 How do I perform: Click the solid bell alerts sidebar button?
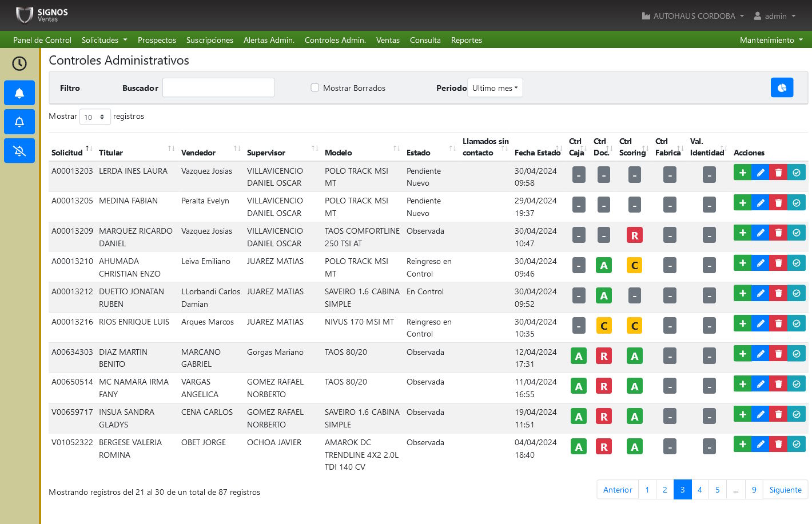(19, 93)
